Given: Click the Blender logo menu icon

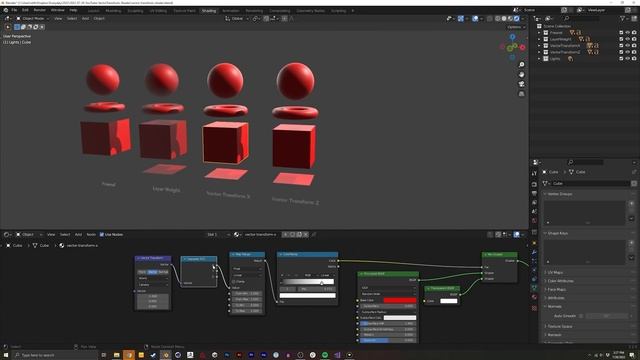Looking at the screenshot, I should tap(5, 10).
